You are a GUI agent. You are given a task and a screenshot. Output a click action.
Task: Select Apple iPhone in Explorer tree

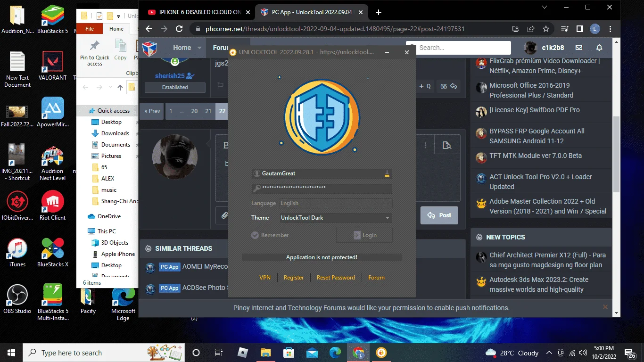pos(118,254)
